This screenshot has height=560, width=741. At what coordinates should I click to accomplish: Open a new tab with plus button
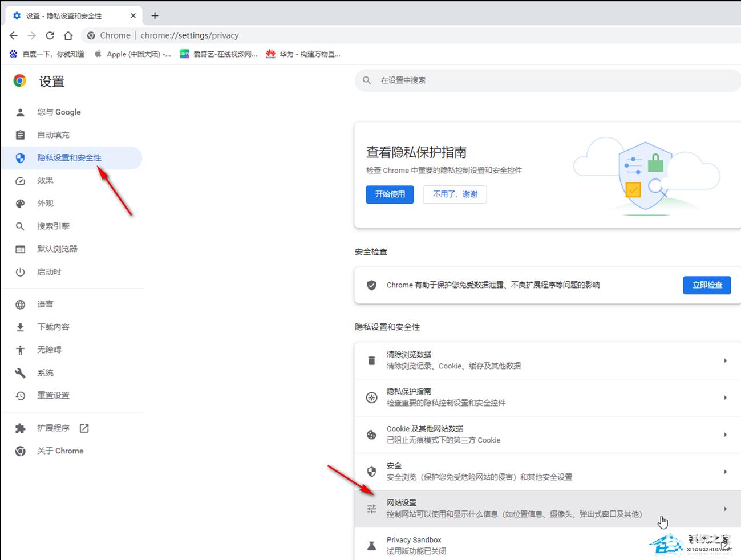click(155, 15)
